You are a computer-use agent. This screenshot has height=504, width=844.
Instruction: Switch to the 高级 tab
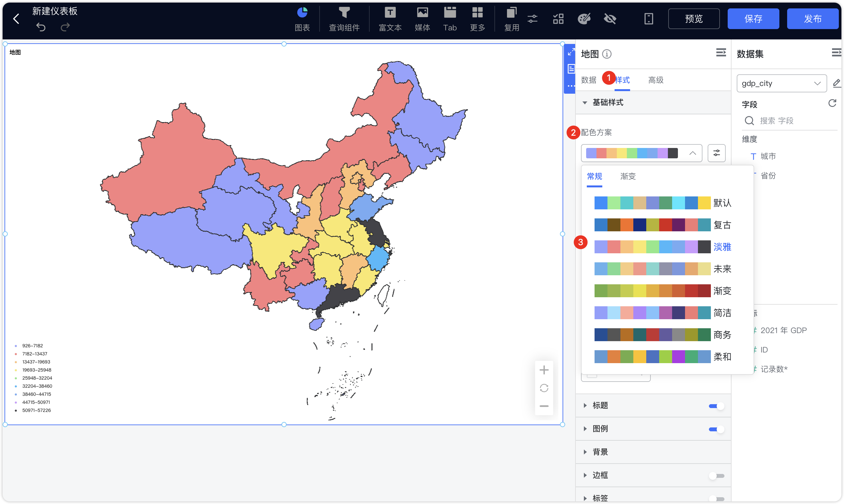click(x=656, y=80)
